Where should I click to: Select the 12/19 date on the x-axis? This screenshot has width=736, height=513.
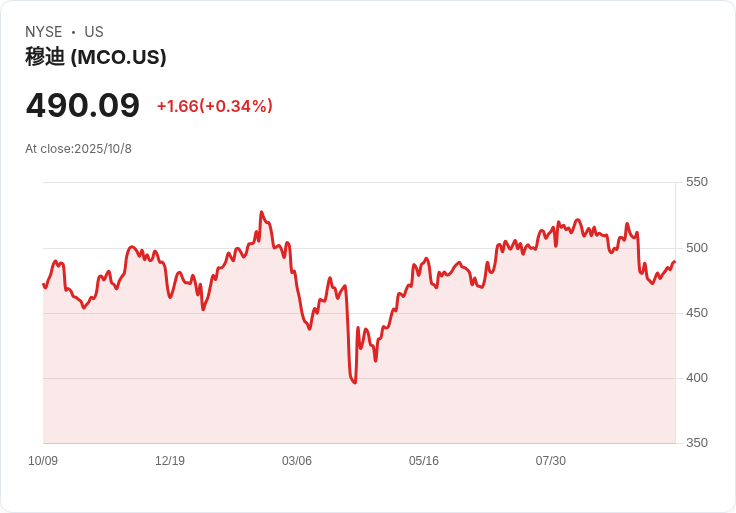click(170, 460)
